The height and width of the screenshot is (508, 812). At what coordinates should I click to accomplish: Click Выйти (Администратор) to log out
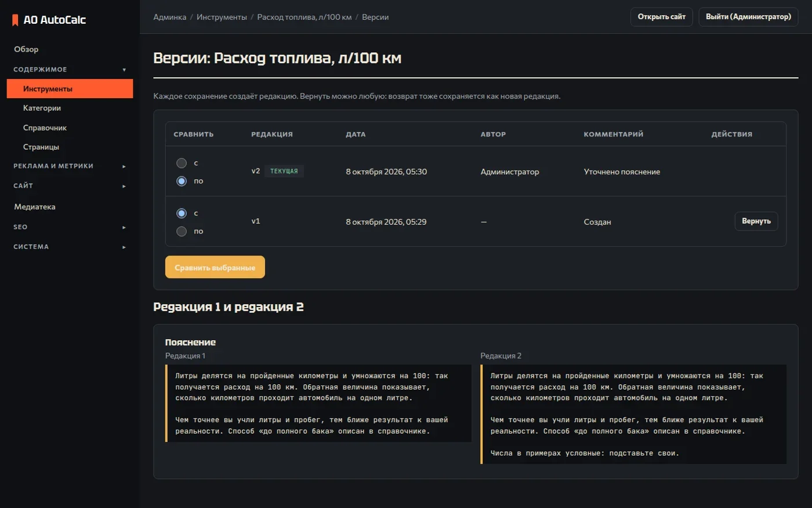(x=748, y=17)
